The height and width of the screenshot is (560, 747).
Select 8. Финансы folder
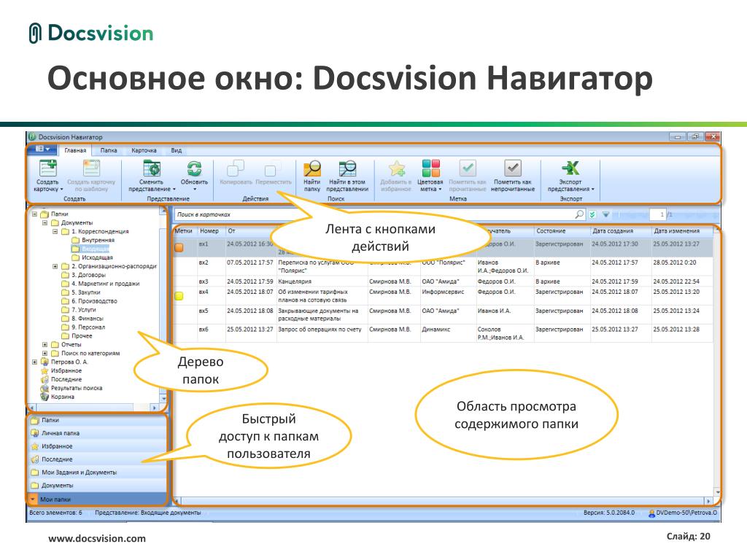click(x=88, y=318)
